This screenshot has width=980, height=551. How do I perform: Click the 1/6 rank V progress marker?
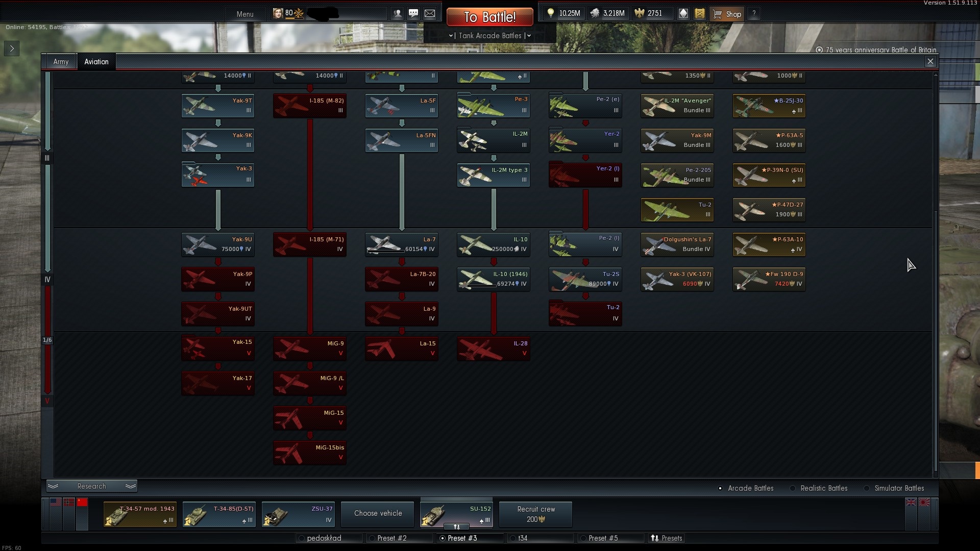47,340
